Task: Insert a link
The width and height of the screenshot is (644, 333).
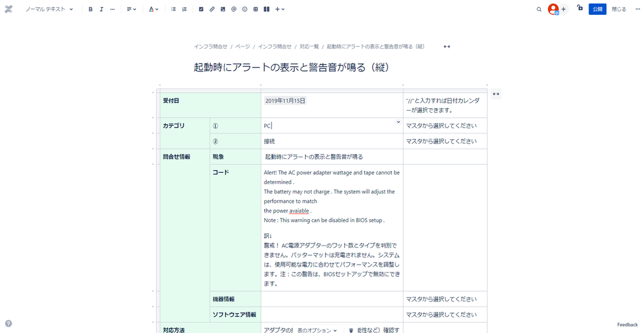Action: point(212,9)
